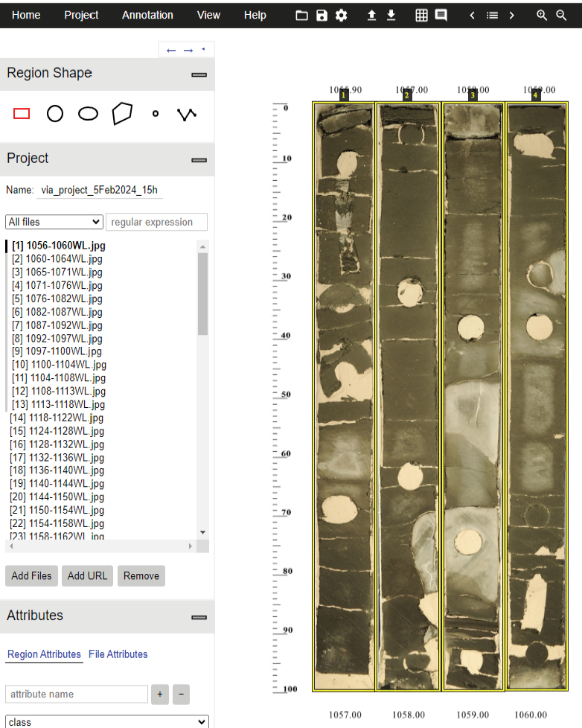Toggle the image grid view icon
Image resolution: width=582 pixels, height=728 pixels.
(421, 15)
